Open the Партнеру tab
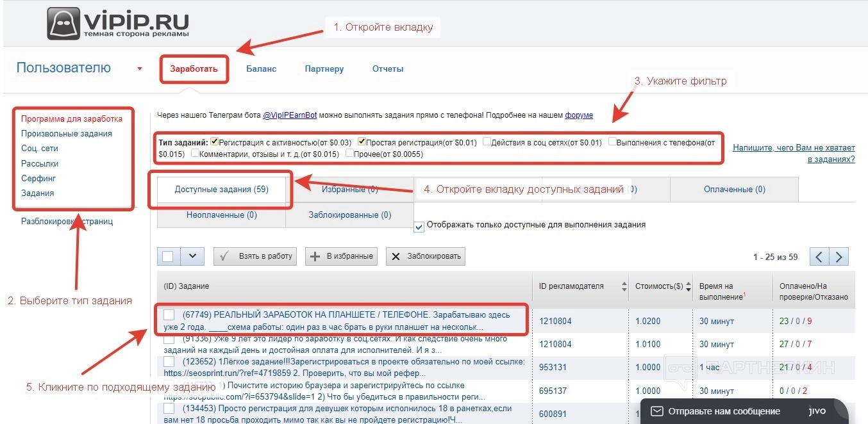This screenshot has width=868, height=424. (324, 69)
